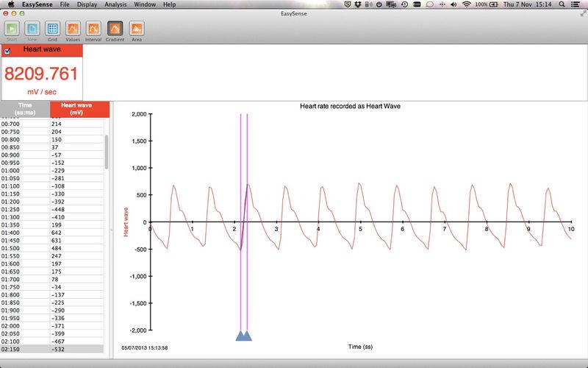588x368 pixels.
Task: Open the File menu
Action: pos(65,4)
